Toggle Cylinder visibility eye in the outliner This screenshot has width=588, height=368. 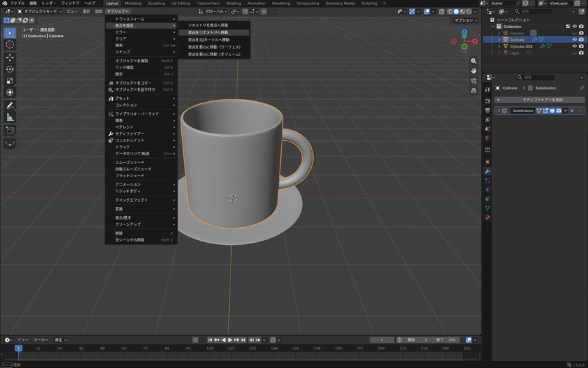[x=574, y=40]
